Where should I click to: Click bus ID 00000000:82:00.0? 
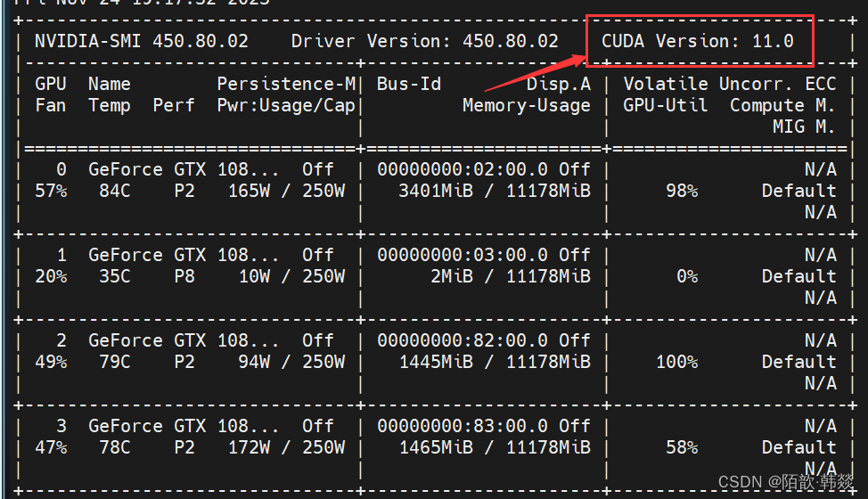[463, 340]
